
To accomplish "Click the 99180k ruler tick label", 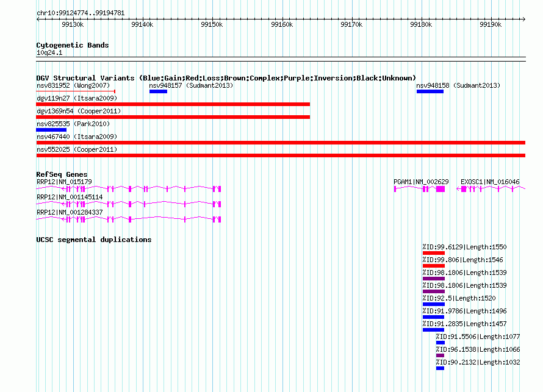I will [421, 24].
